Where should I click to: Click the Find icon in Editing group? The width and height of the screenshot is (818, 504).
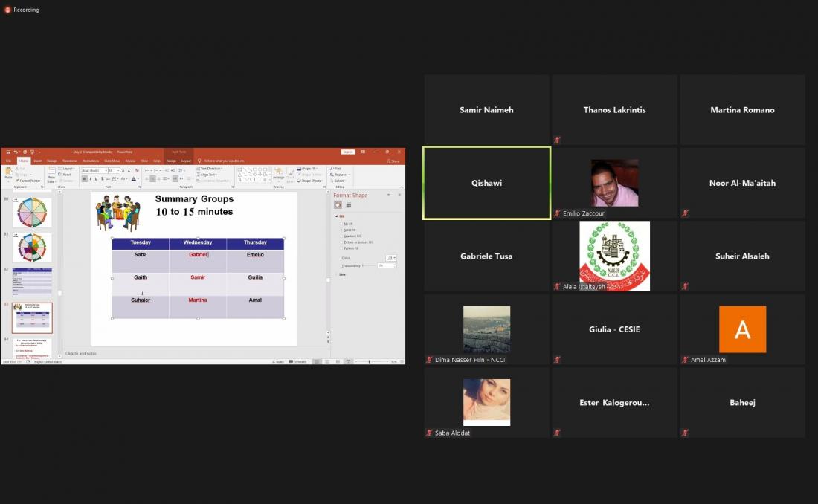(336, 169)
